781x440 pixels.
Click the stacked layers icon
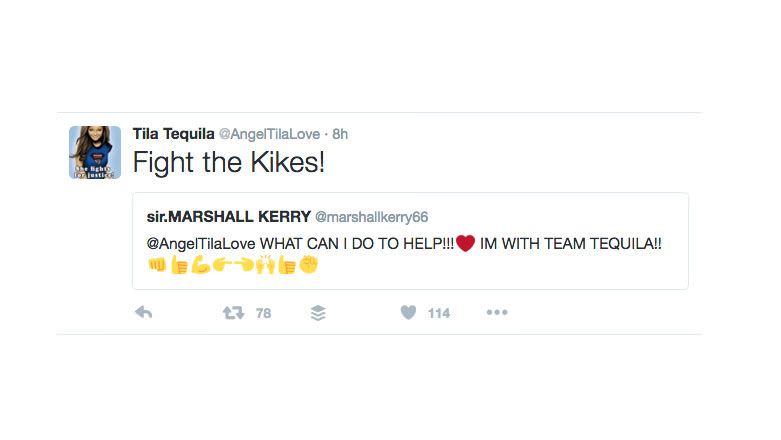(318, 313)
